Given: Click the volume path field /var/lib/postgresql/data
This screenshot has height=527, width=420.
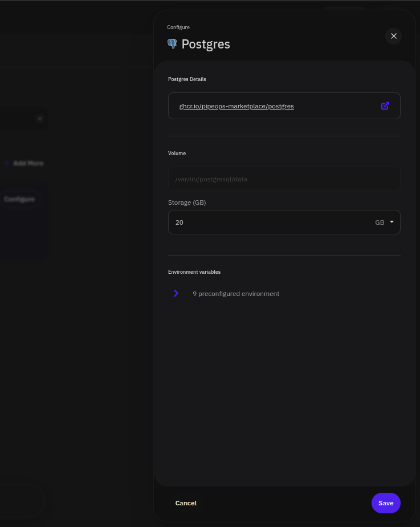Looking at the screenshot, I should (284, 179).
